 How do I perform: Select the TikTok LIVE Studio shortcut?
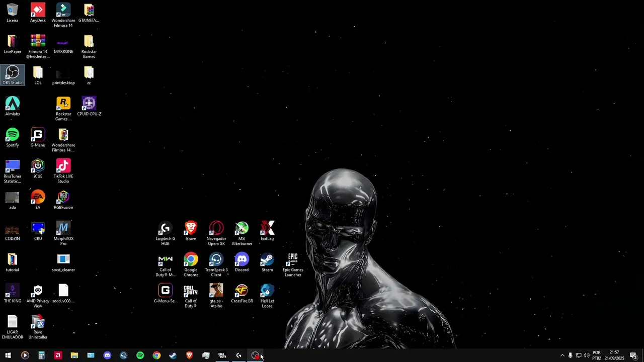pyautogui.click(x=63, y=171)
